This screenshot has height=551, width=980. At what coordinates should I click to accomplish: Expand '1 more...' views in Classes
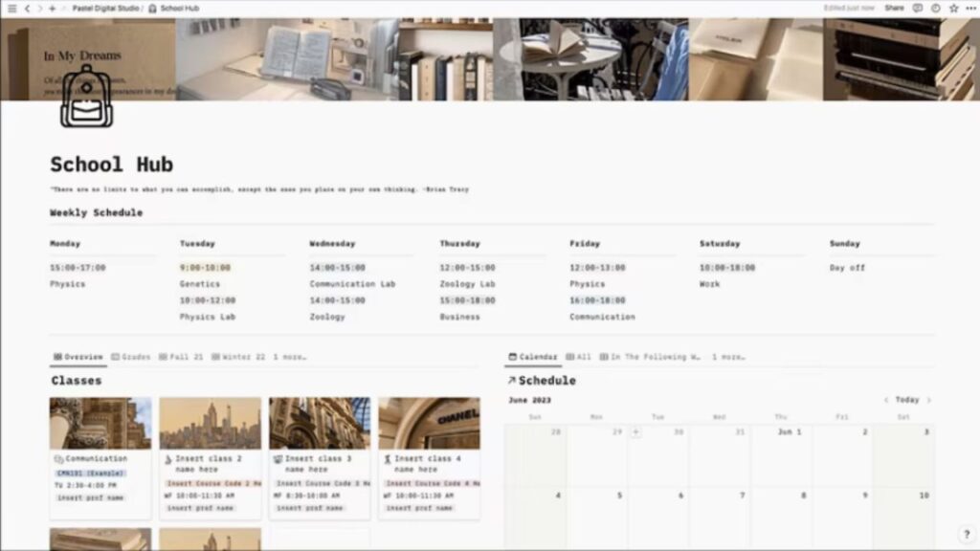tap(290, 357)
